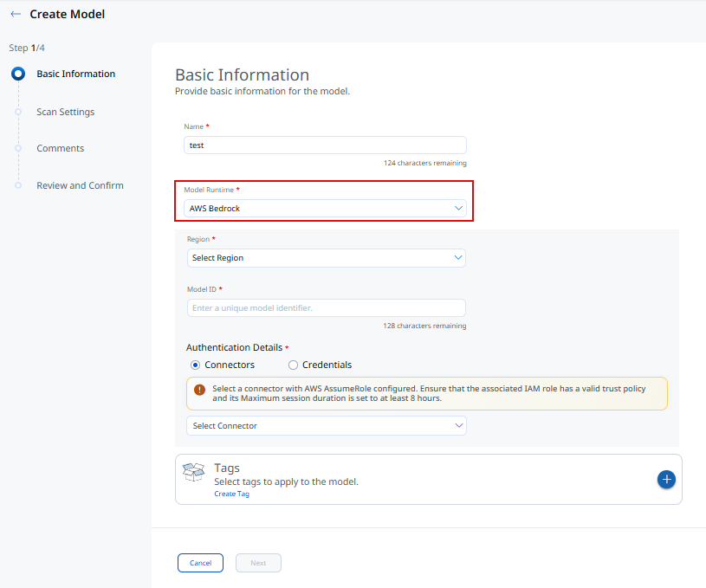706x588 pixels.
Task: Go to the Basic Information step
Action: (x=75, y=74)
